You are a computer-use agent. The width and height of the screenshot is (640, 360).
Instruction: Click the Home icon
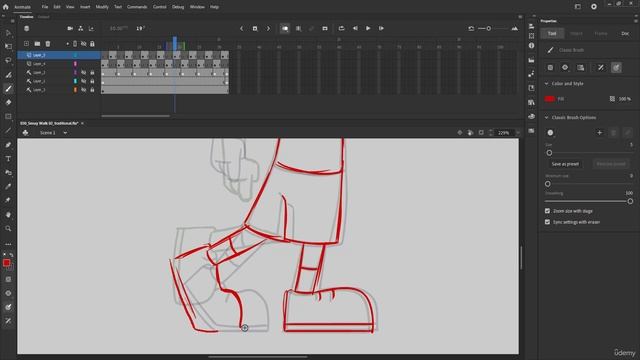tap(6, 7)
